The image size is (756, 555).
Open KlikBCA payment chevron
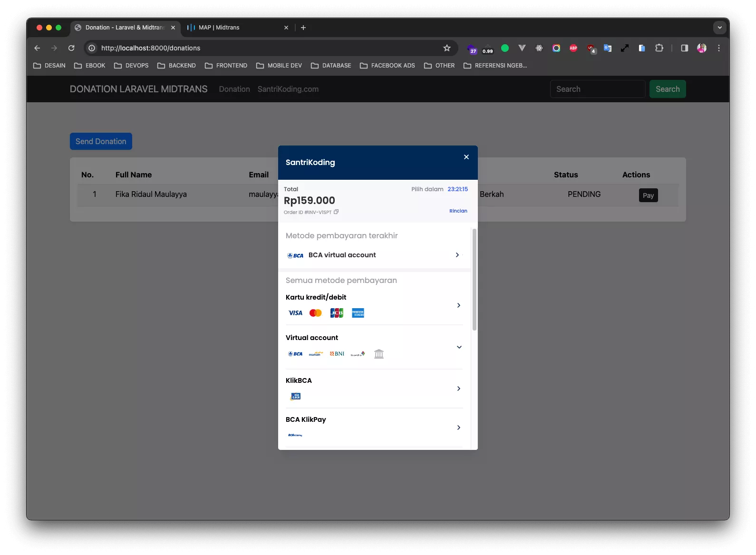(x=458, y=389)
